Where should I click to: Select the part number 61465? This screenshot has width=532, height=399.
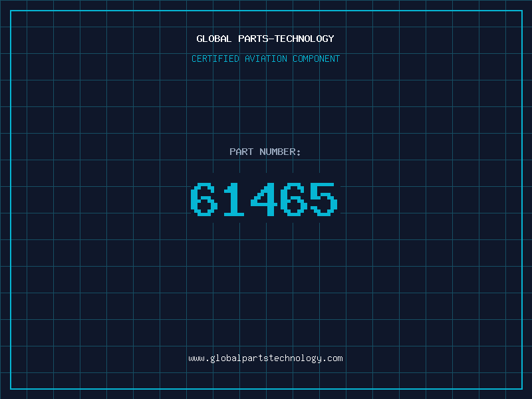pos(264,199)
